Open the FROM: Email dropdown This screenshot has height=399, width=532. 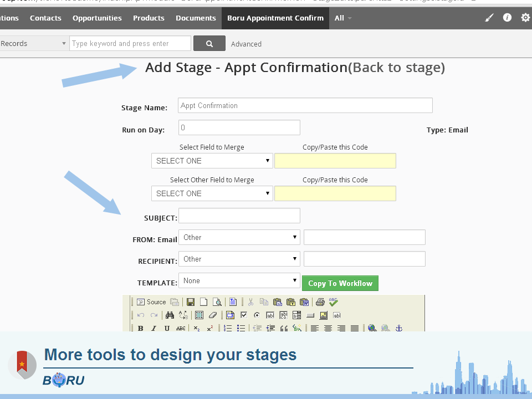239,237
